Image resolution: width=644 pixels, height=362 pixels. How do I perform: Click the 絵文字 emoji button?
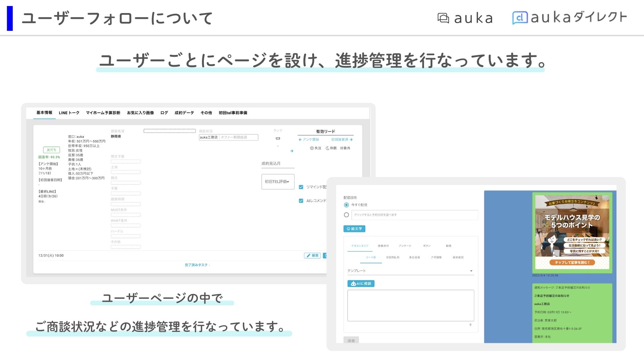(x=354, y=229)
